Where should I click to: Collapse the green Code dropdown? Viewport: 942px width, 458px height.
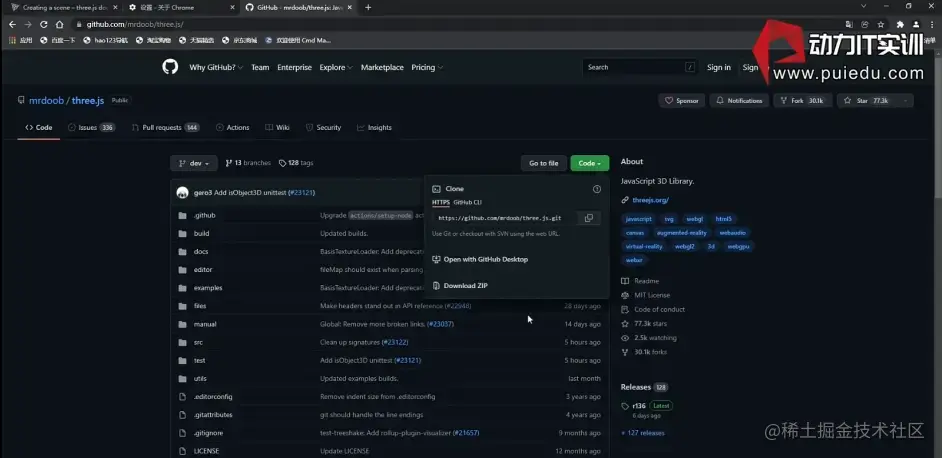pyautogui.click(x=589, y=163)
